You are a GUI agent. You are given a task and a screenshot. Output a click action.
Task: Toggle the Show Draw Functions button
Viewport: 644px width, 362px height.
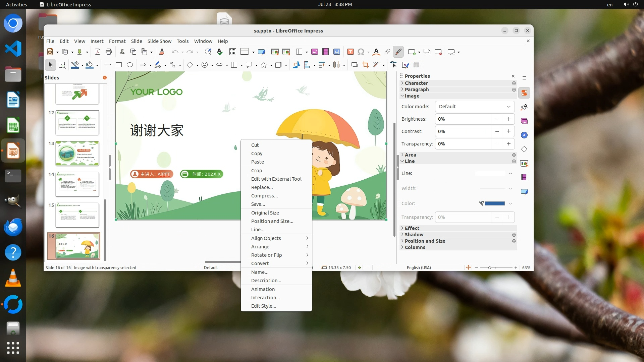pyautogui.click(x=398, y=52)
